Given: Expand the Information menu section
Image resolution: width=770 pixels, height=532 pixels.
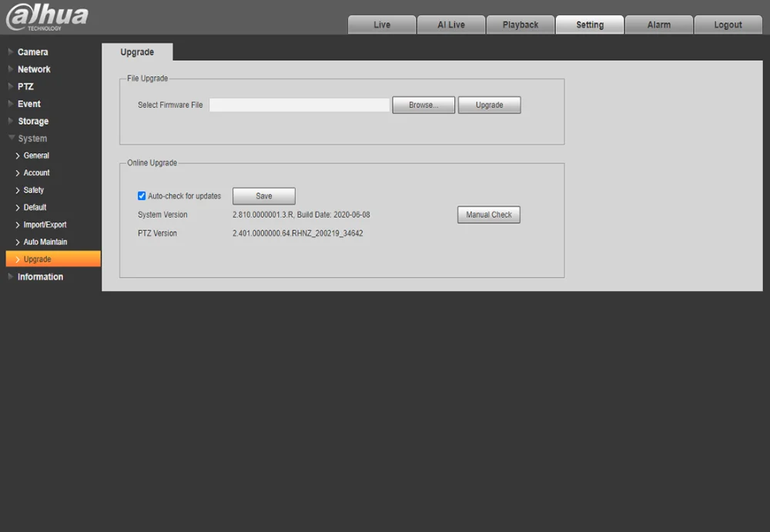Looking at the screenshot, I should [x=40, y=276].
